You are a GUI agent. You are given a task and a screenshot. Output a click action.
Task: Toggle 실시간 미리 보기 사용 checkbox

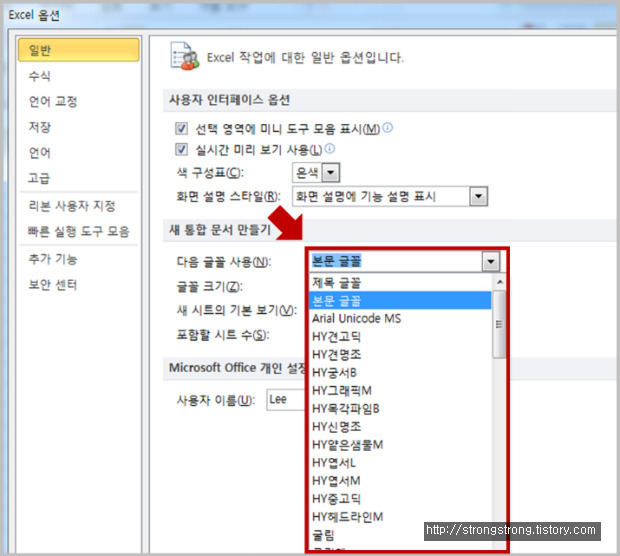(181, 149)
